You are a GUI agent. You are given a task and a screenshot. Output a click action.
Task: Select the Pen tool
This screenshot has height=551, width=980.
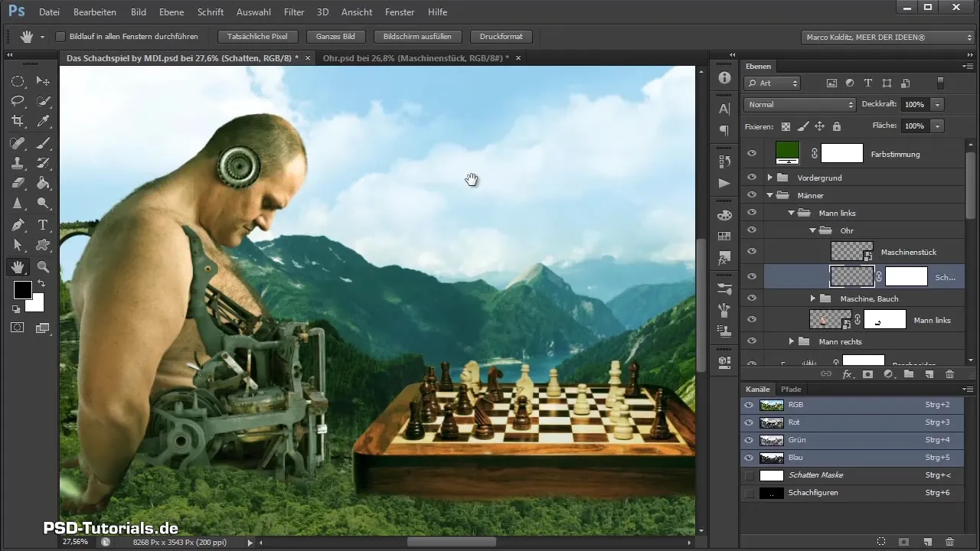[x=18, y=225]
